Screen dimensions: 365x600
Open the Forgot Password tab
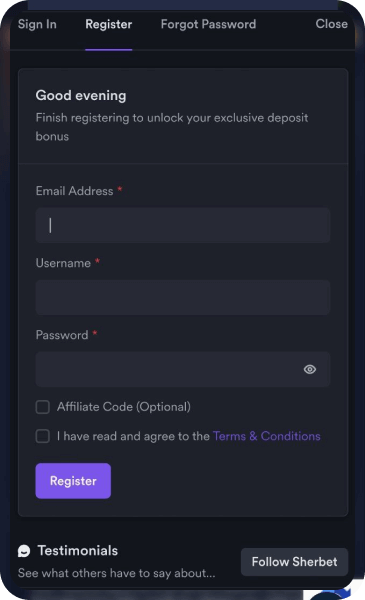tap(208, 24)
